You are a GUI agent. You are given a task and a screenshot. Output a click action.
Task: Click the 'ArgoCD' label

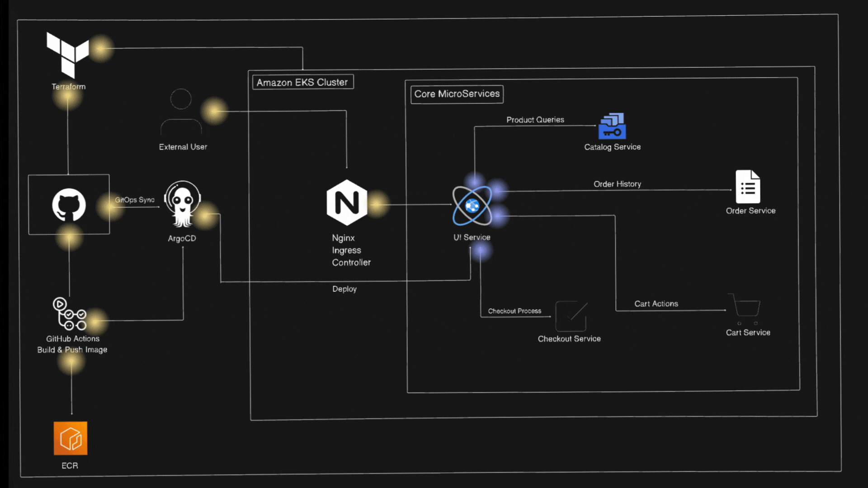point(182,238)
